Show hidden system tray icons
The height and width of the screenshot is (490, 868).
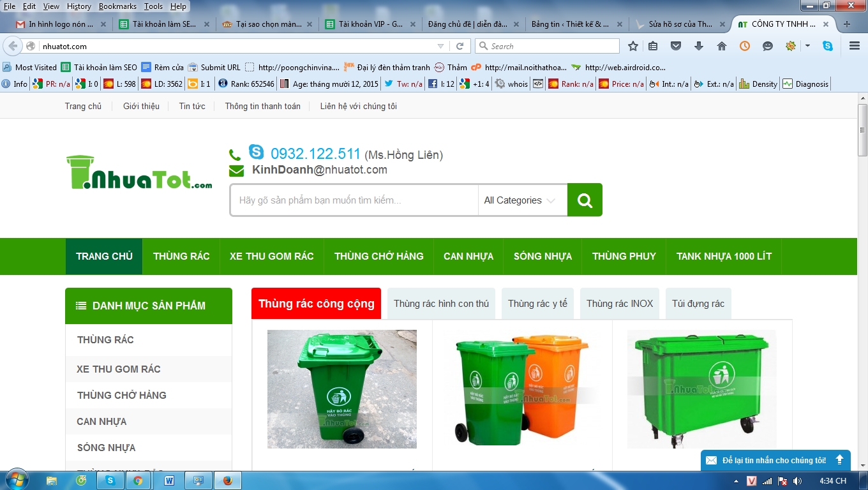pyautogui.click(x=736, y=480)
